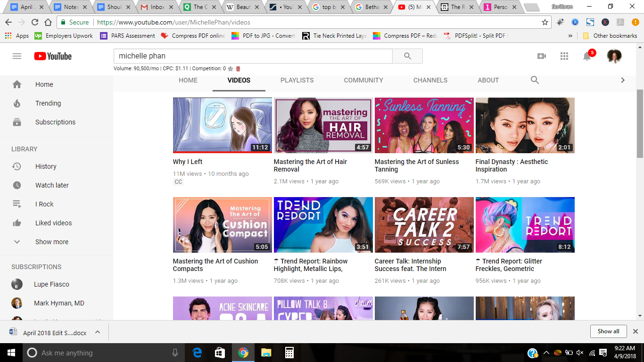Open the YouTube apps grid icon
Screen dimensions: 644x362
[x=564, y=56]
